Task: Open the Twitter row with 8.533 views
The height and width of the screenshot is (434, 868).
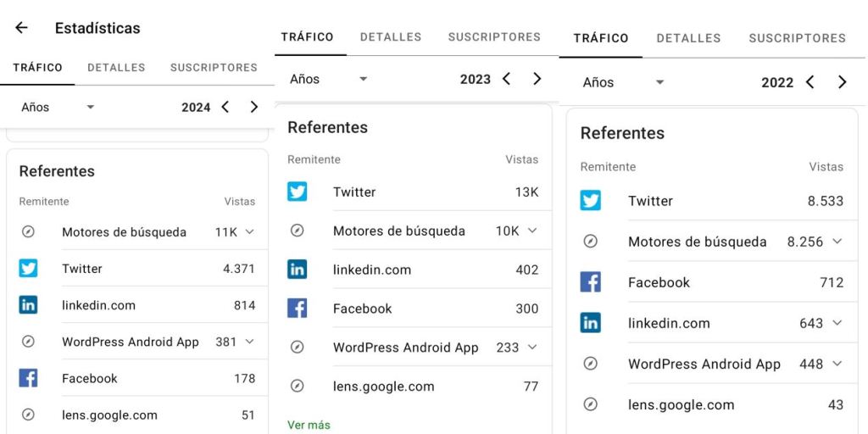Action: pos(712,201)
